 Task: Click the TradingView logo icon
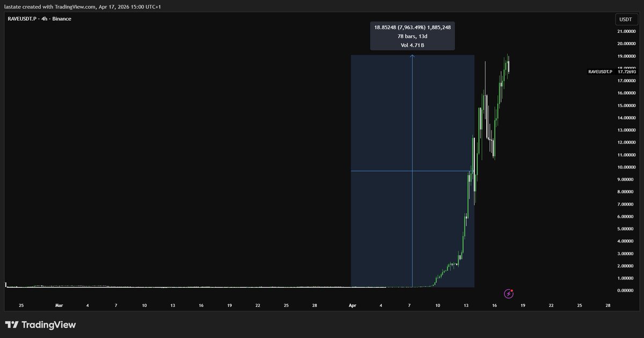(12, 325)
